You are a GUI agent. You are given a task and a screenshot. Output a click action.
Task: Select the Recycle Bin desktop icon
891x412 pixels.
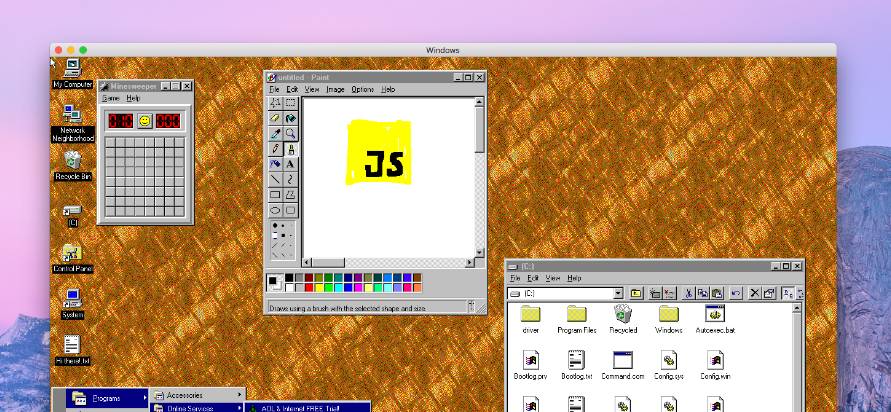(72, 165)
